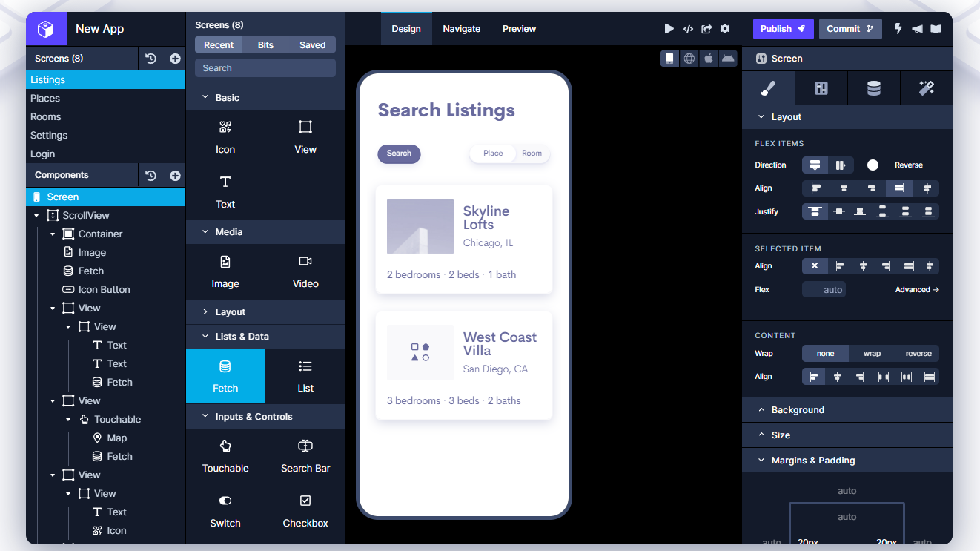The width and height of the screenshot is (980, 551).
Task: Switch preview to Android icon
Action: tap(728, 59)
